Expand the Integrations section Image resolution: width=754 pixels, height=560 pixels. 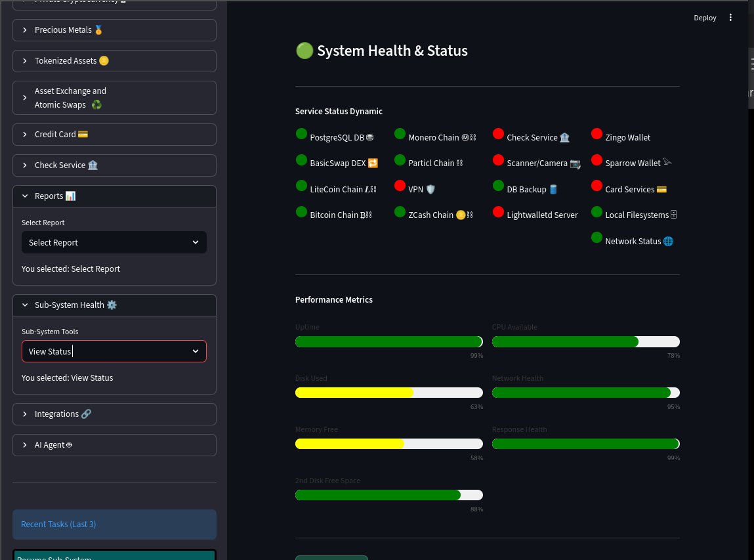114,414
